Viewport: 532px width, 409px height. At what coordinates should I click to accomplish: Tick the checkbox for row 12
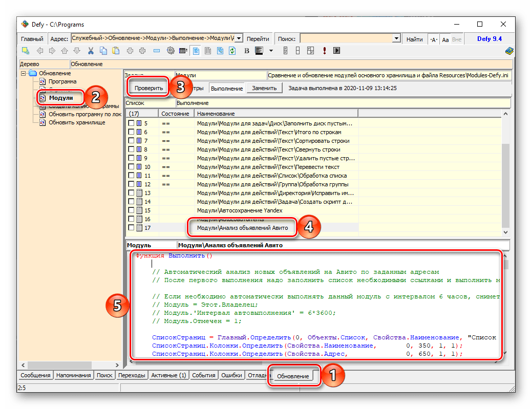tap(132, 184)
